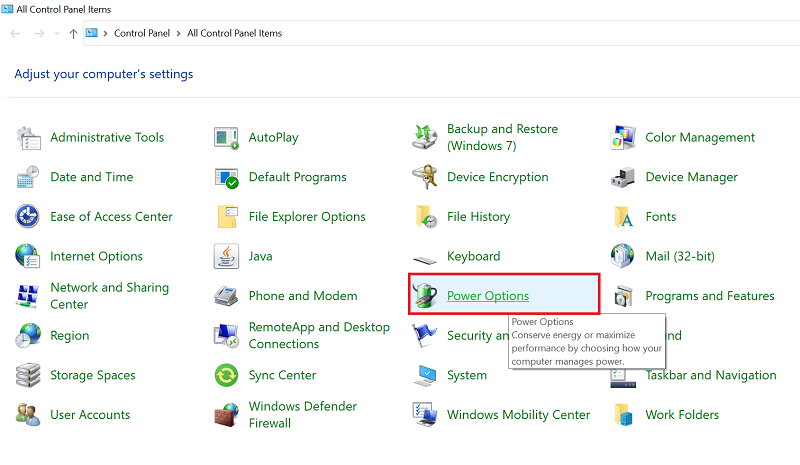Open Administrative Tools link
The image size is (800, 465).
(107, 137)
